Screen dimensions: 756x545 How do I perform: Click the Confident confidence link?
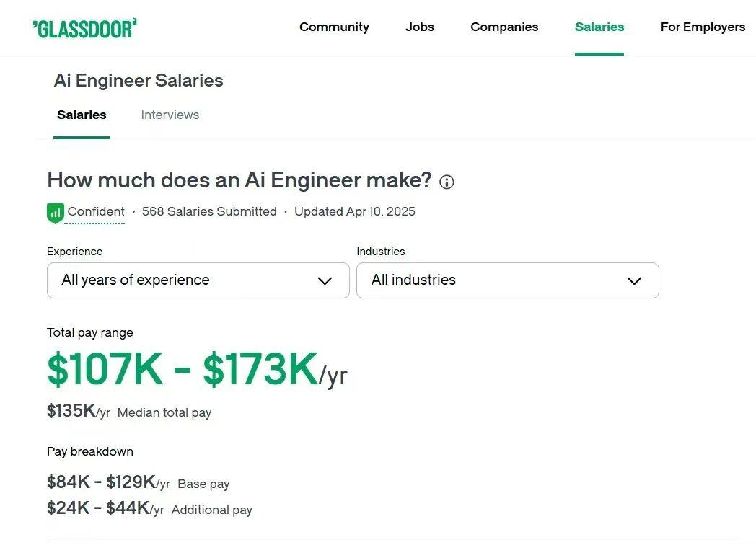click(x=96, y=212)
